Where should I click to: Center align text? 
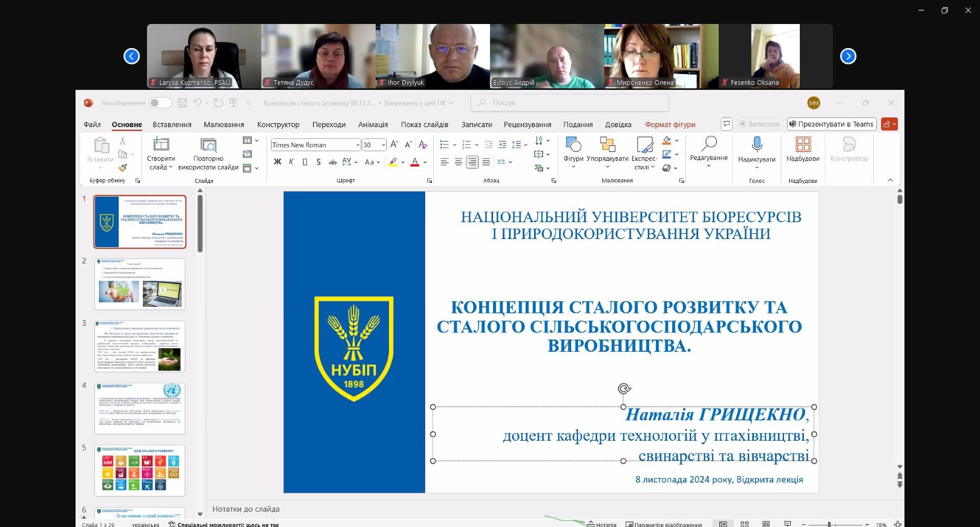[x=458, y=162]
